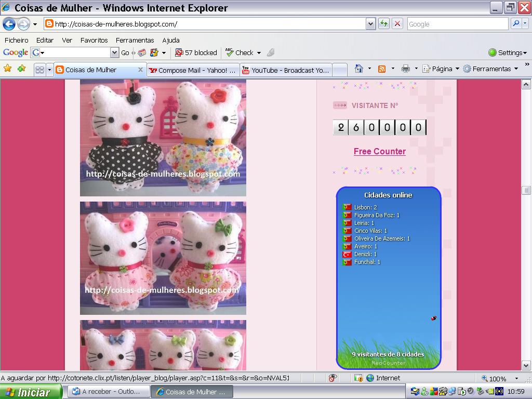Click the black and floral dress kittens photo
The height and width of the screenshot is (399, 532).
pyautogui.click(x=163, y=138)
